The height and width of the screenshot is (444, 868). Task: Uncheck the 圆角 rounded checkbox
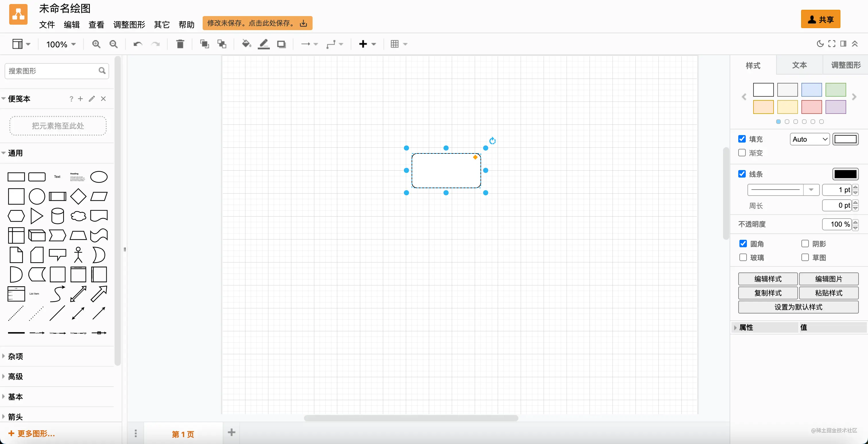(x=743, y=244)
